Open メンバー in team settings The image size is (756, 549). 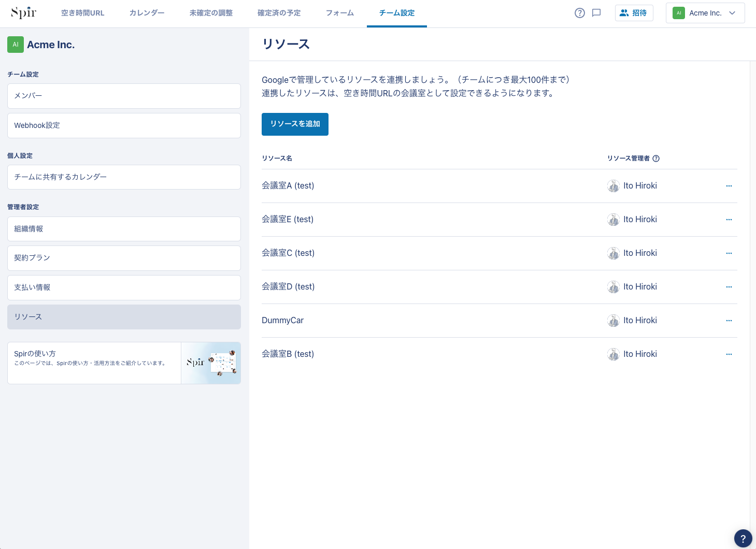pos(124,96)
